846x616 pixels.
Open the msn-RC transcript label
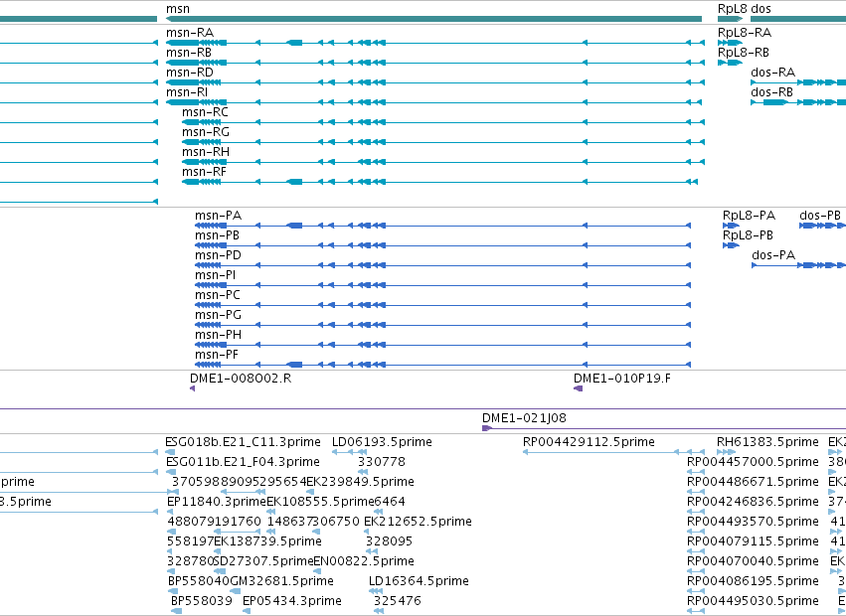coord(205,112)
